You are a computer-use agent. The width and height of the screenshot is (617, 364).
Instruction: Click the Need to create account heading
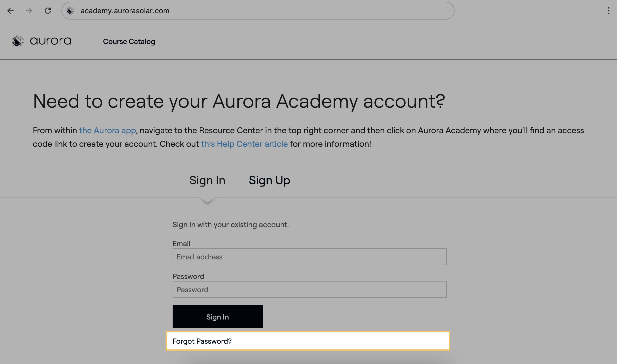point(239,101)
